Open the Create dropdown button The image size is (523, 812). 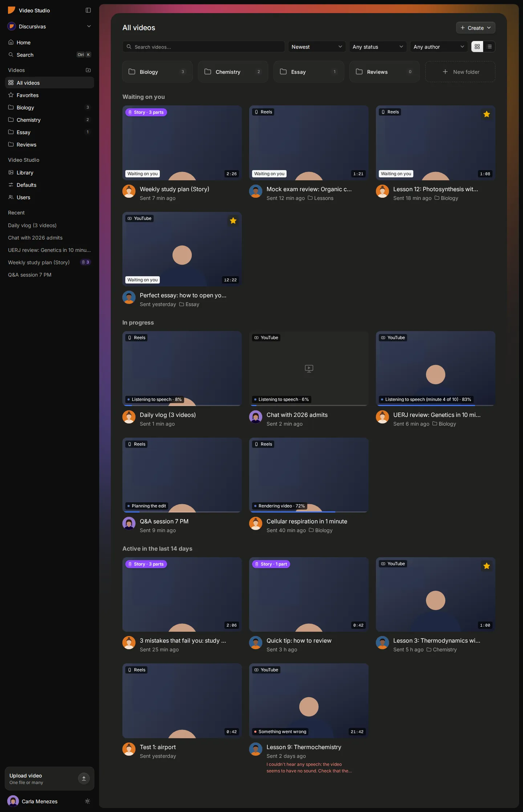(475, 28)
